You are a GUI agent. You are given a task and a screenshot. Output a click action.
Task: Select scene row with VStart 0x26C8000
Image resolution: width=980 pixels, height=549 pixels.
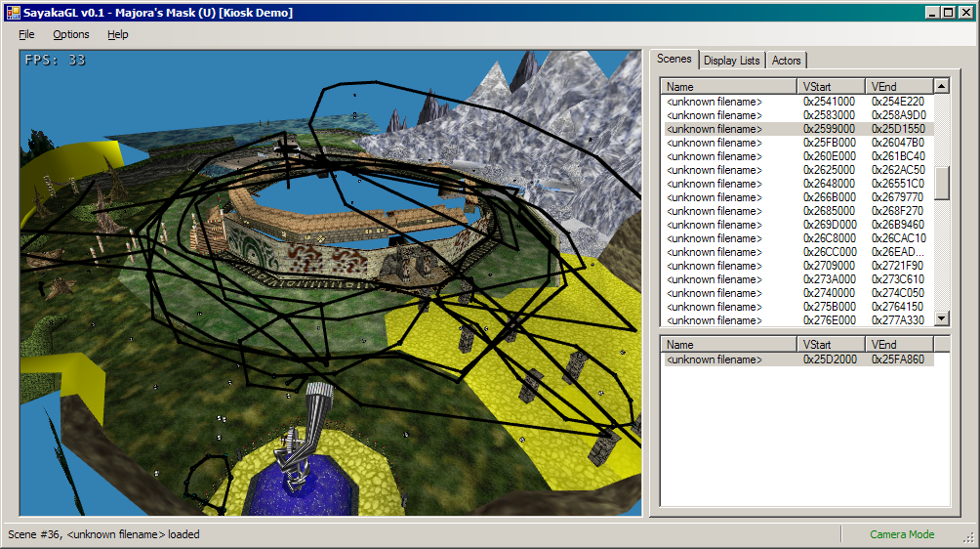[798, 238]
